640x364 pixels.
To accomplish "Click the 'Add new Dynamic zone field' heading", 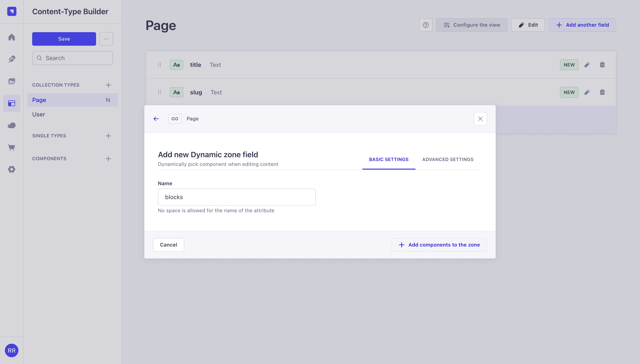I will [x=208, y=154].
